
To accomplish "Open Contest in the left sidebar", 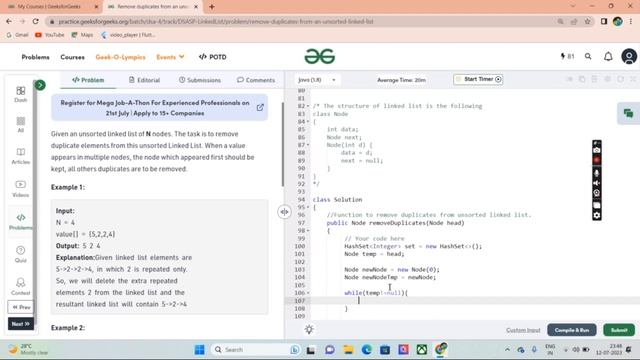I will 20,287.
